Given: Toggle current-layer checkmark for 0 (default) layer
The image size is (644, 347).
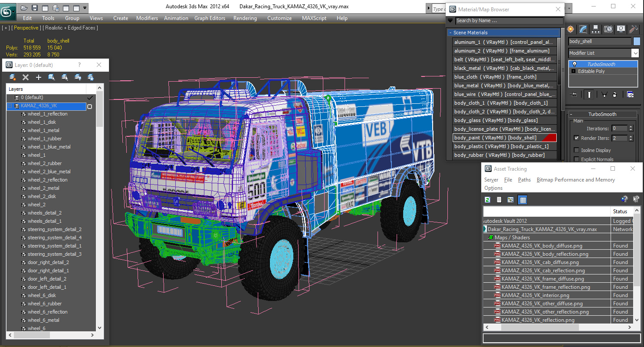Looking at the screenshot, I should point(90,98).
